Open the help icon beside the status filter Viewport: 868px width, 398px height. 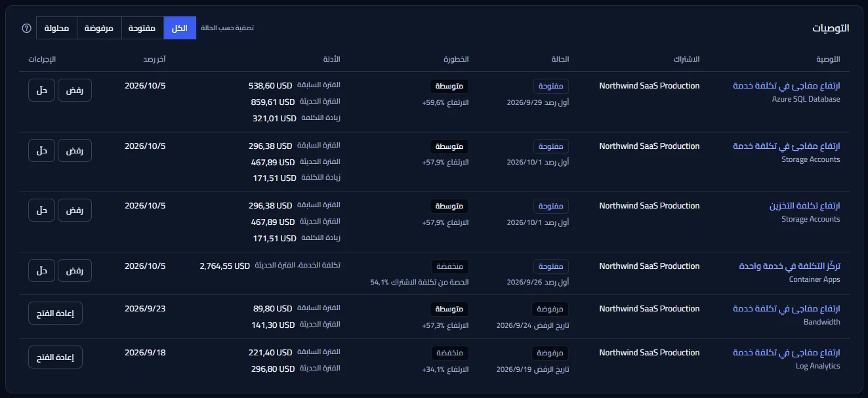(x=26, y=28)
